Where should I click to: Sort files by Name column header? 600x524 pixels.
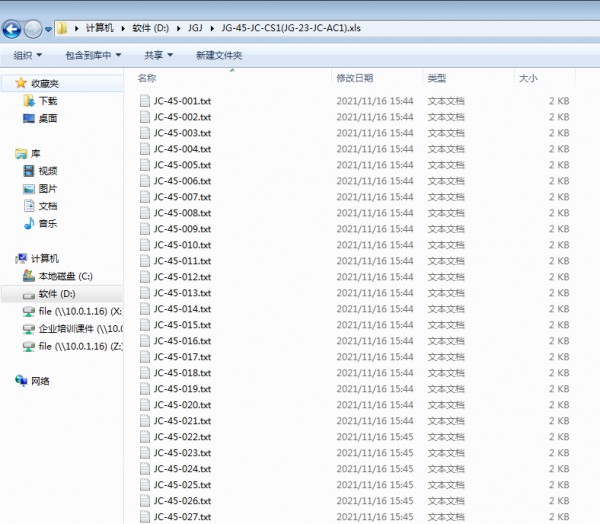[147, 78]
